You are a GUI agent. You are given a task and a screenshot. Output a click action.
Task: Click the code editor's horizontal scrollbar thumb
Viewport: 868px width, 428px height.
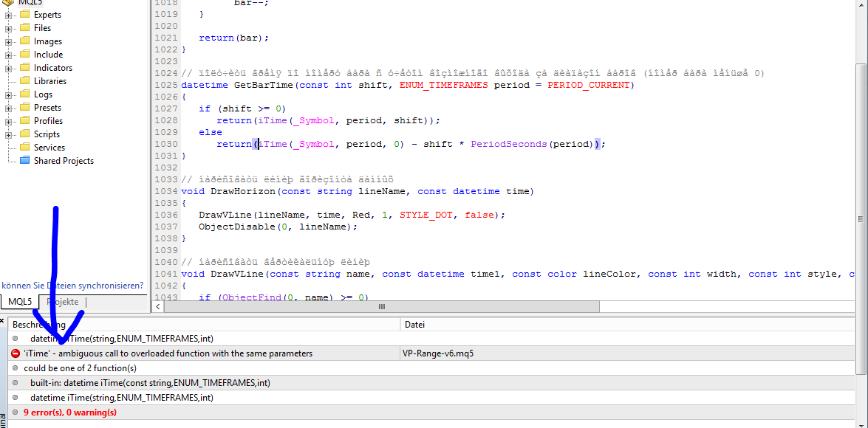point(381,306)
